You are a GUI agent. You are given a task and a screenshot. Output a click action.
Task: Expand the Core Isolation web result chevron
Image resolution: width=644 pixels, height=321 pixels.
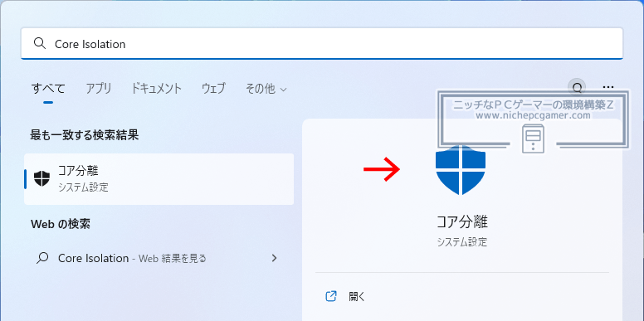coord(275,258)
